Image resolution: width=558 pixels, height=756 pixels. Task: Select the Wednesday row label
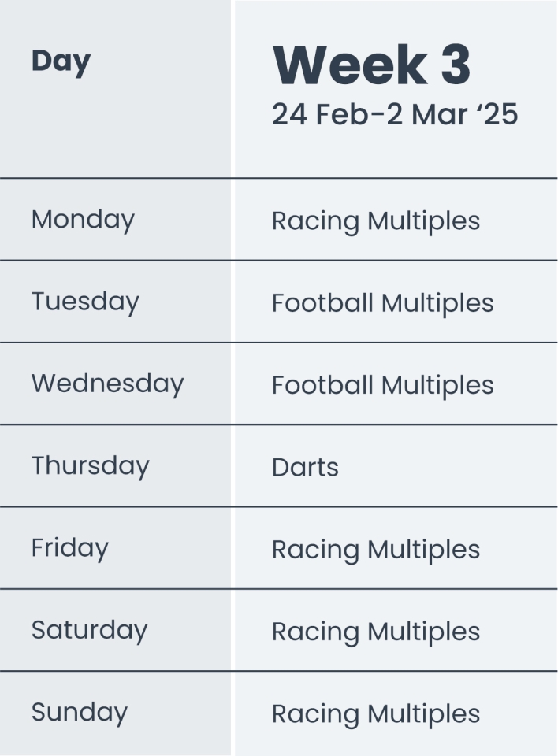107,384
